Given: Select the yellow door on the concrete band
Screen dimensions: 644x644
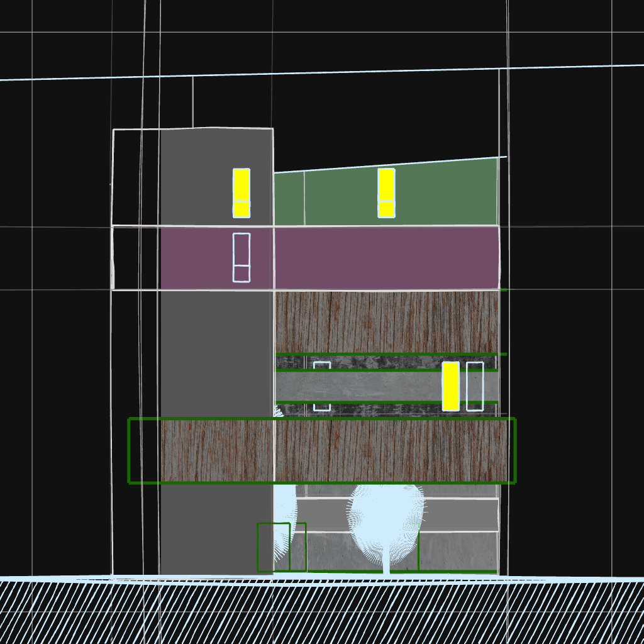Looking at the screenshot, I should click(x=450, y=386).
